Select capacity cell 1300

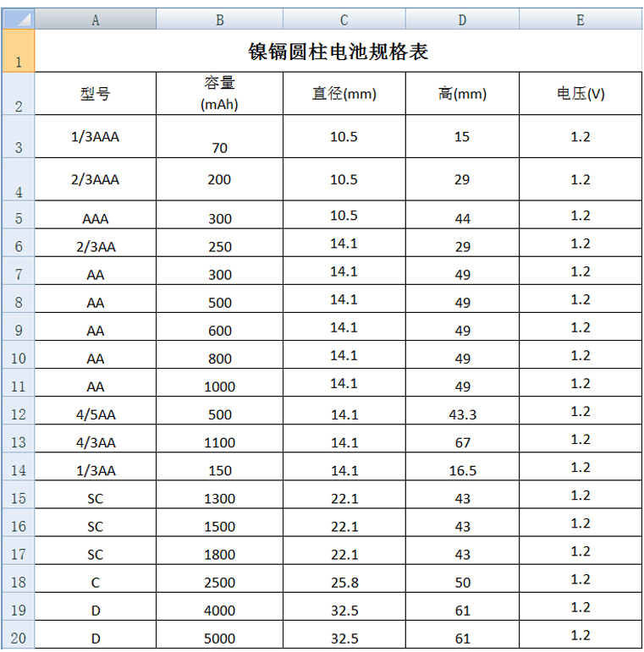(x=220, y=495)
